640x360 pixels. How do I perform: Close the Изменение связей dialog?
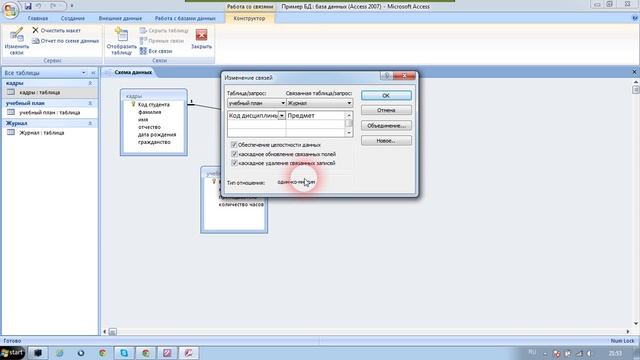coord(404,76)
